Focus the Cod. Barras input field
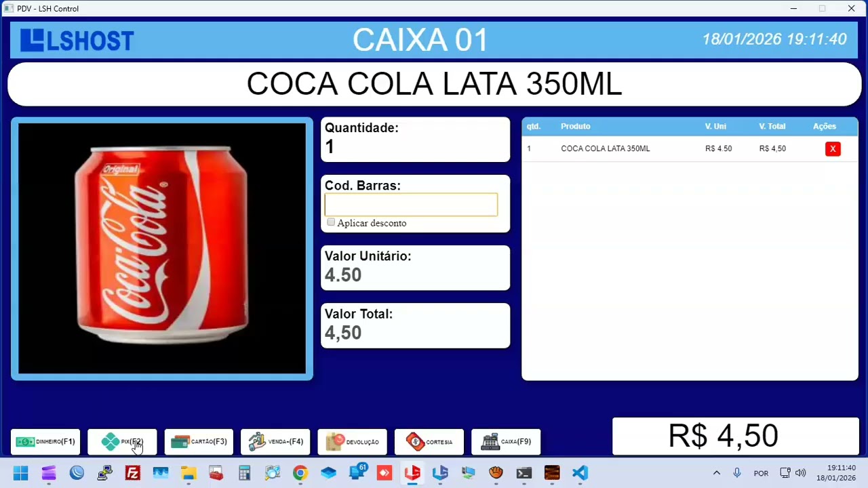The width and height of the screenshot is (868, 488). [411, 205]
